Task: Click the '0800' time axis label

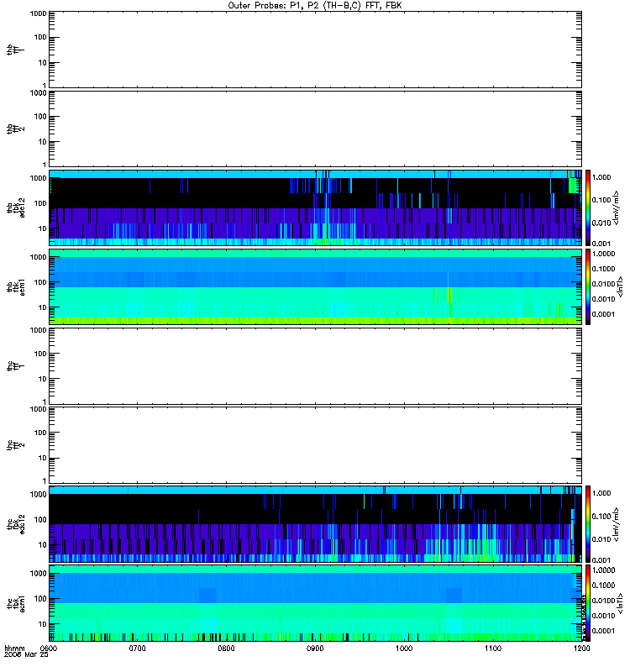Action: pyautogui.click(x=226, y=648)
